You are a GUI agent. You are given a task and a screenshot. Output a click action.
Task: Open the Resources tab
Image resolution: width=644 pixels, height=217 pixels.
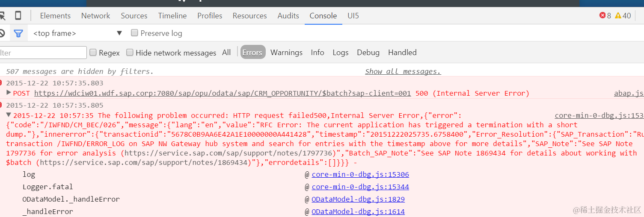[x=249, y=16]
